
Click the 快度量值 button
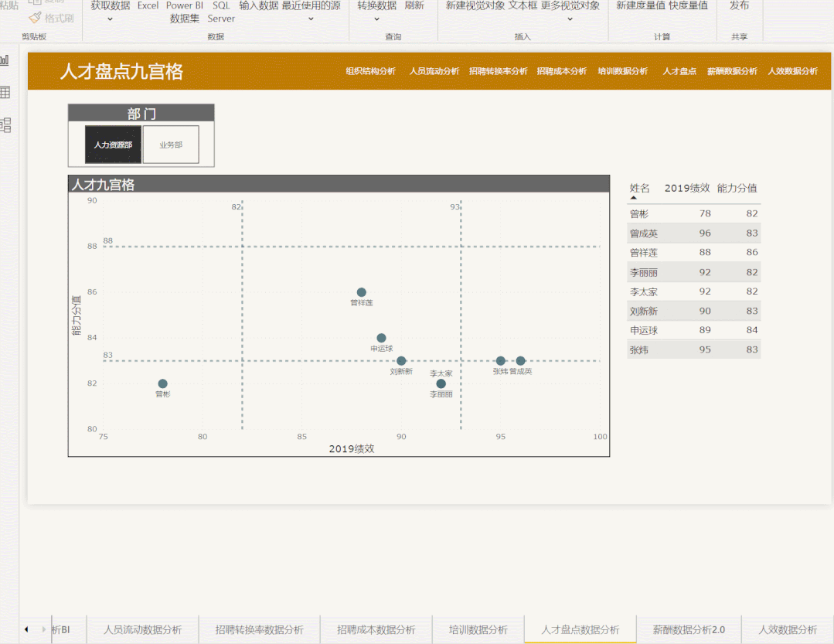[688, 6]
